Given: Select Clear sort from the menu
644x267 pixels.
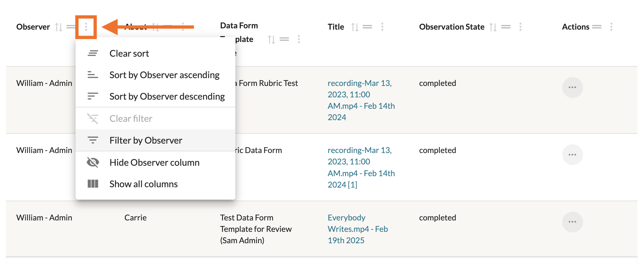Looking at the screenshot, I should (x=129, y=53).
